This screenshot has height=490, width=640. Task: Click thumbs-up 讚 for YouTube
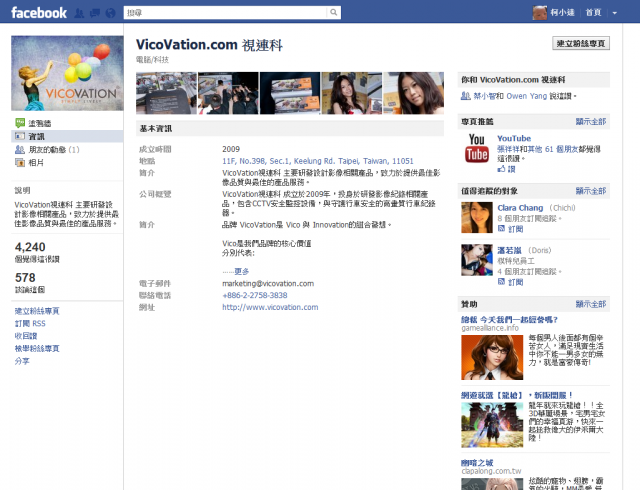point(506,169)
